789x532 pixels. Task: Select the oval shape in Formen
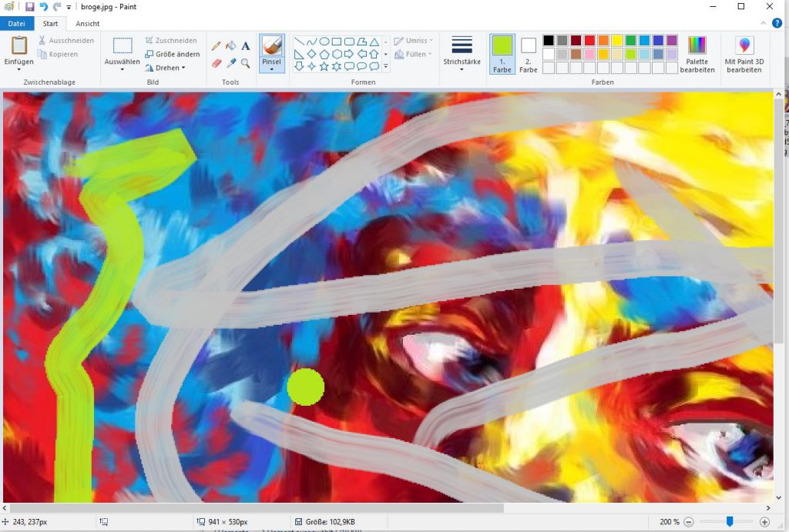(x=324, y=41)
